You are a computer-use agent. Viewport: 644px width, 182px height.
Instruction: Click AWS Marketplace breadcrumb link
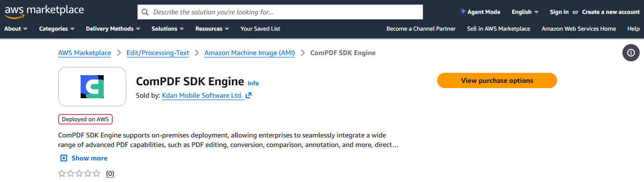point(84,53)
